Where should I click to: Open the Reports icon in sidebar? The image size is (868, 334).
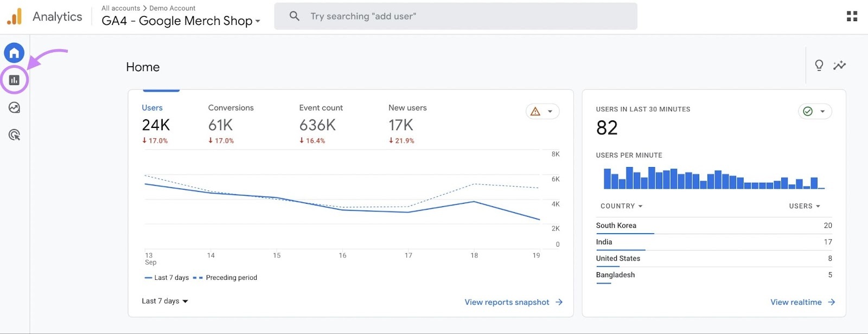[14, 80]
